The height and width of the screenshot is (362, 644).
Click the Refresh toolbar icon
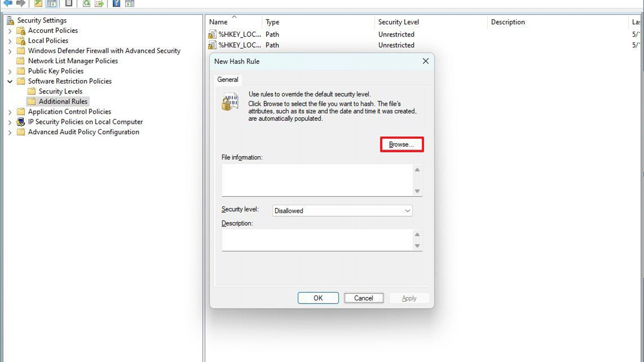86,3
